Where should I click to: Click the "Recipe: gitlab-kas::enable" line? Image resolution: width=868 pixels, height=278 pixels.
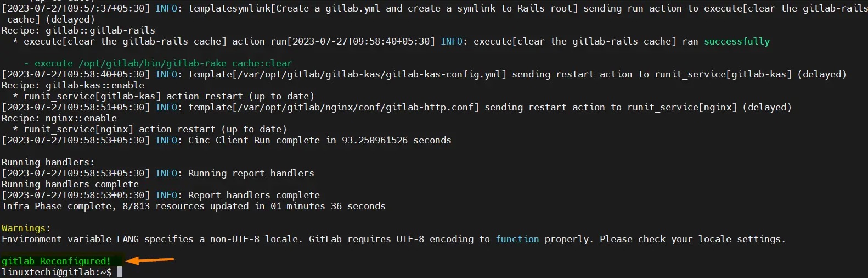pos(73,85)
